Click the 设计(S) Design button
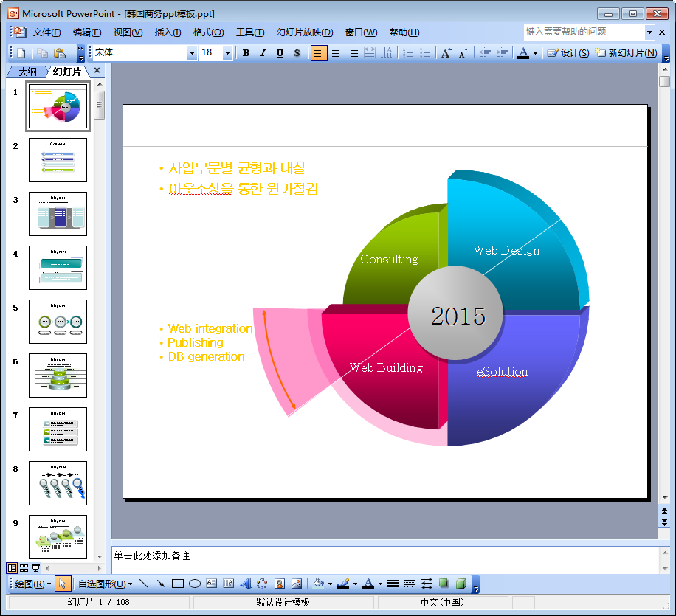The image size is (676, 616). 568,53
